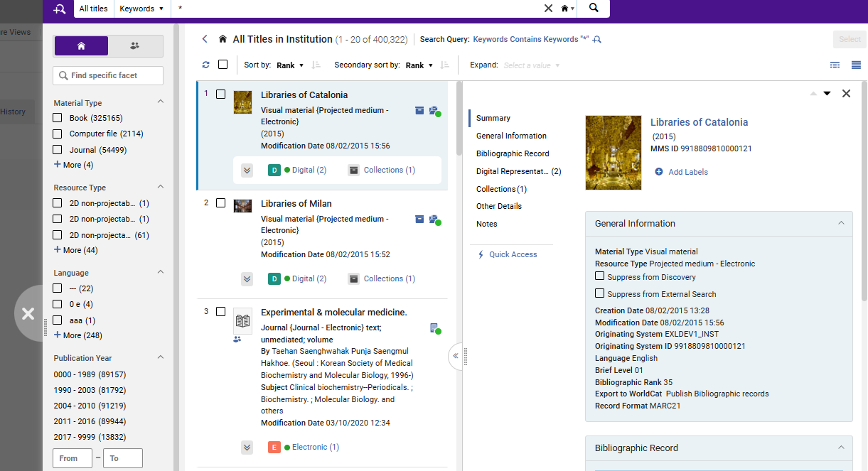This screenshot has width=868, height=471.
Task: Click the magnifier search button
Action: [x=594, y=9]
